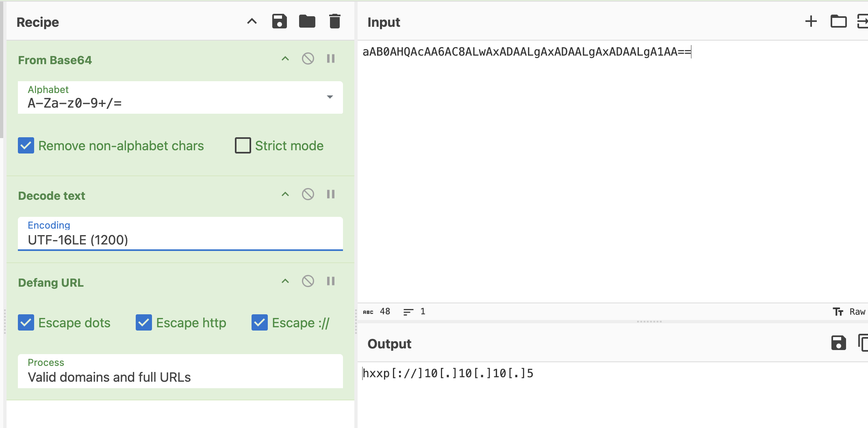
Task: Disable the Defang URL operation
Action: tap(308, 281)
